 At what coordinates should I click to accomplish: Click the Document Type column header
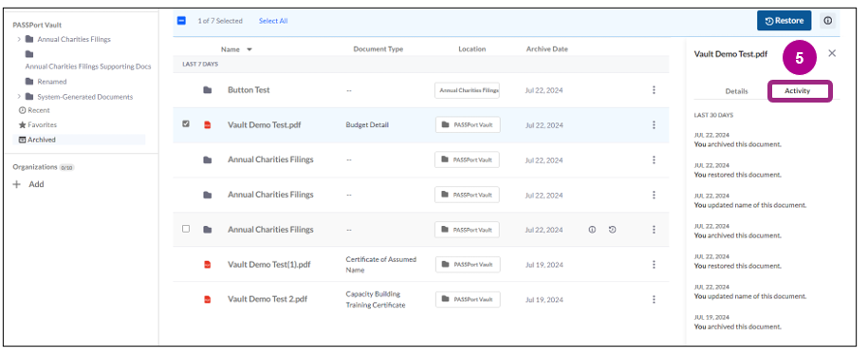(x=379, y=48)
